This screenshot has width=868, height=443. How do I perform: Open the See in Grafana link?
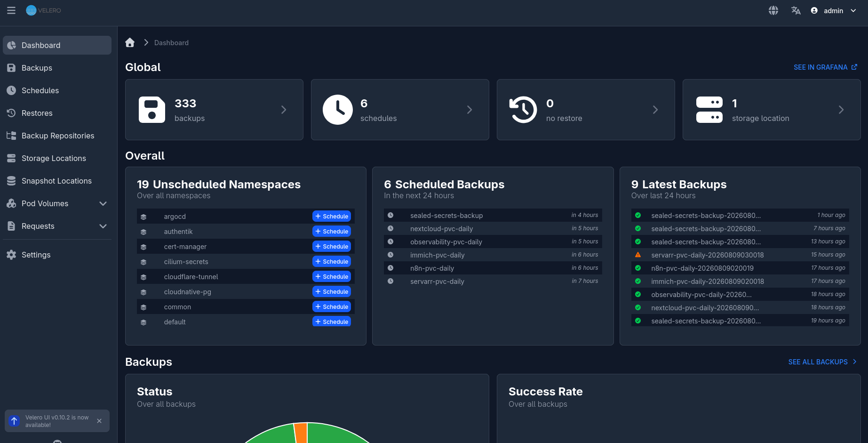click(825, 67)
